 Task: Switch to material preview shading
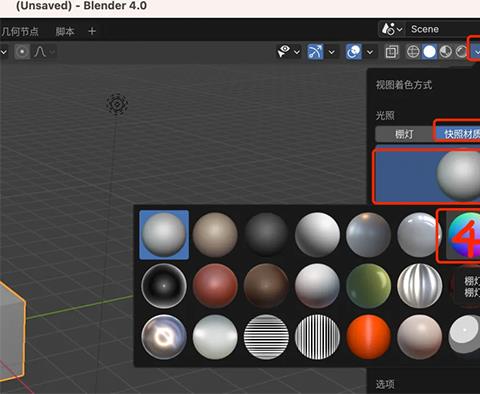pos(446,52)
